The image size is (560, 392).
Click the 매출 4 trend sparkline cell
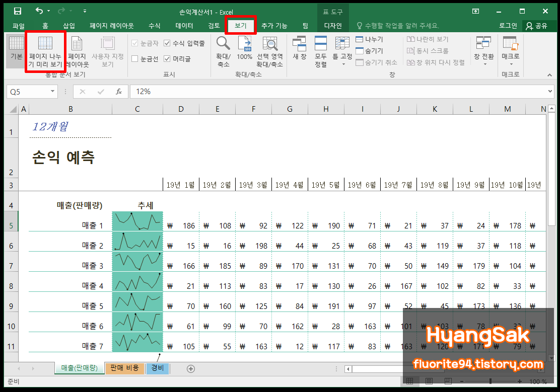(137, 282)
